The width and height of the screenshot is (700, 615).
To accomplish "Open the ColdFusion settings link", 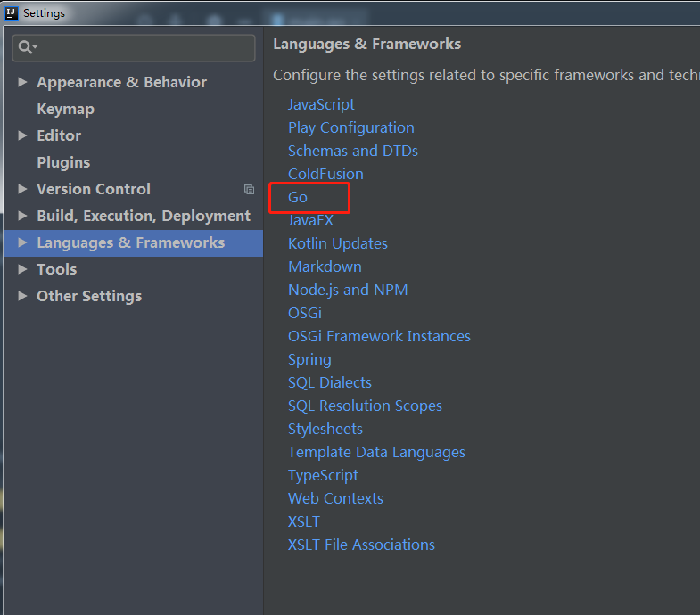I will (325, 174).
